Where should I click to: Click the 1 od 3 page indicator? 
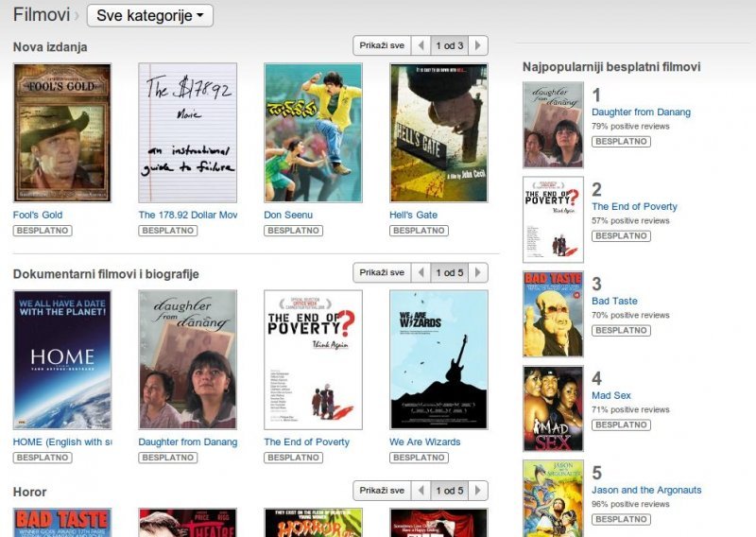coord(450,45)
